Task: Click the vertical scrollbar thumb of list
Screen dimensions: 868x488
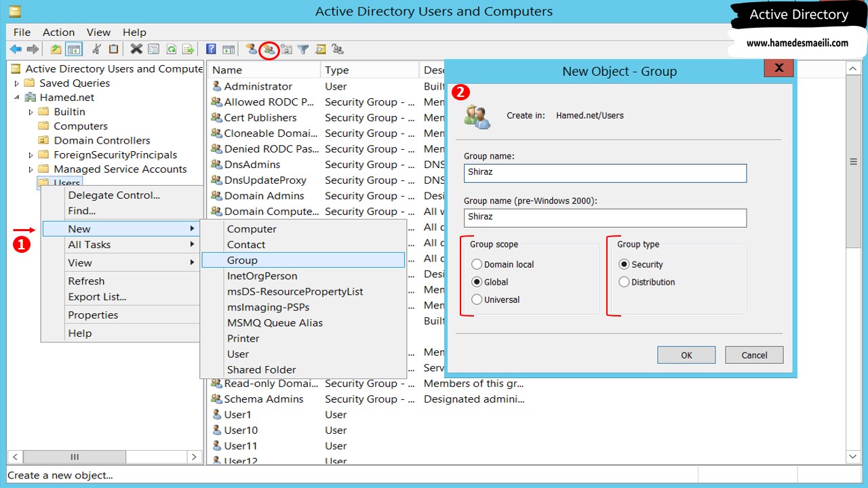Action: [853, 161]
